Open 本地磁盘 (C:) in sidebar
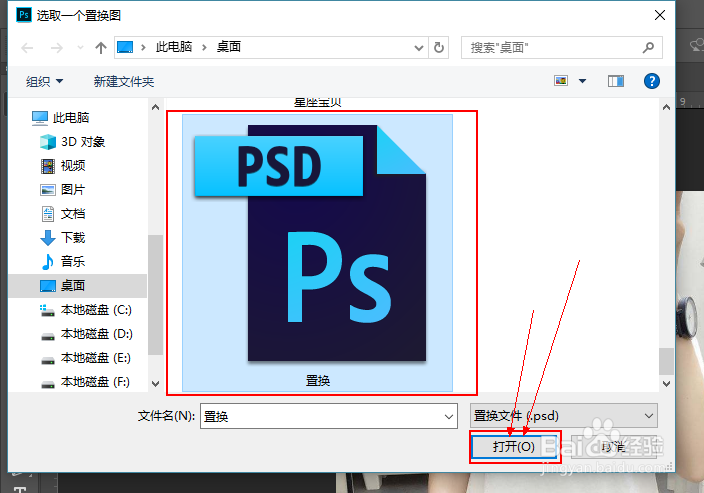 coord(86,310)
